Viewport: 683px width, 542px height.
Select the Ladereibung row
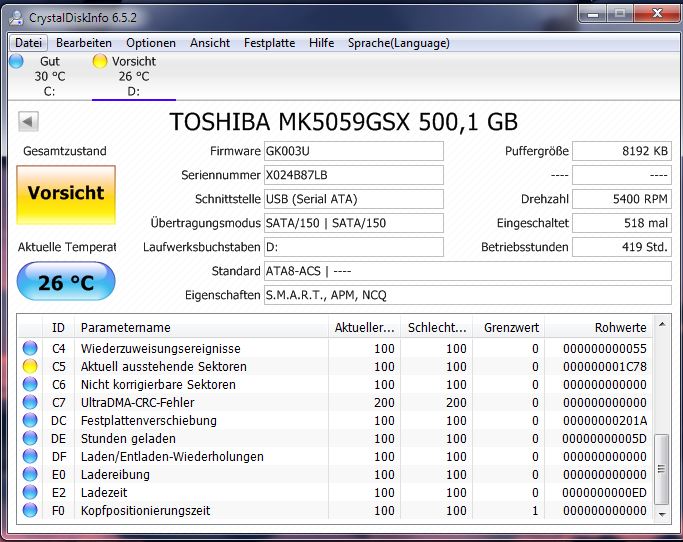click(335, 474)
